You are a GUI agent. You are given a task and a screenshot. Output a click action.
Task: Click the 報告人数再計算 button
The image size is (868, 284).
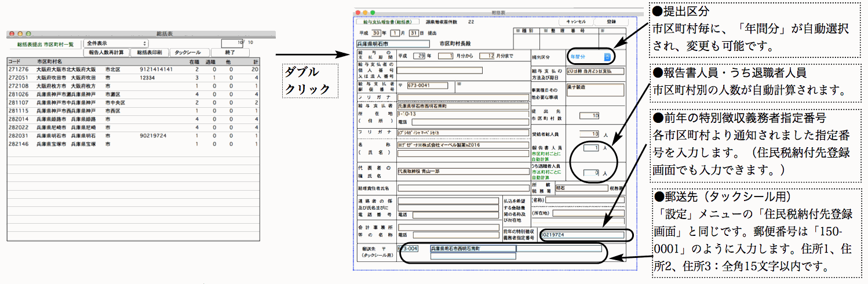point(107,52)
